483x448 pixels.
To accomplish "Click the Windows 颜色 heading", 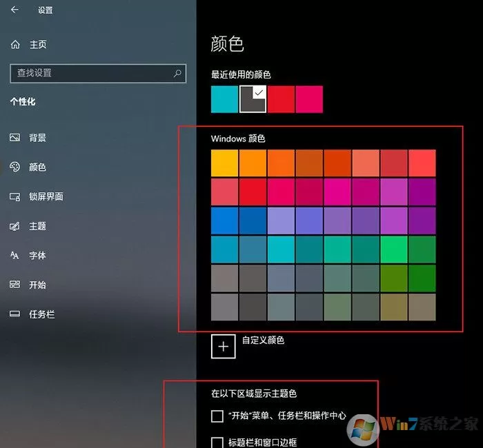I will pos(238,139).
